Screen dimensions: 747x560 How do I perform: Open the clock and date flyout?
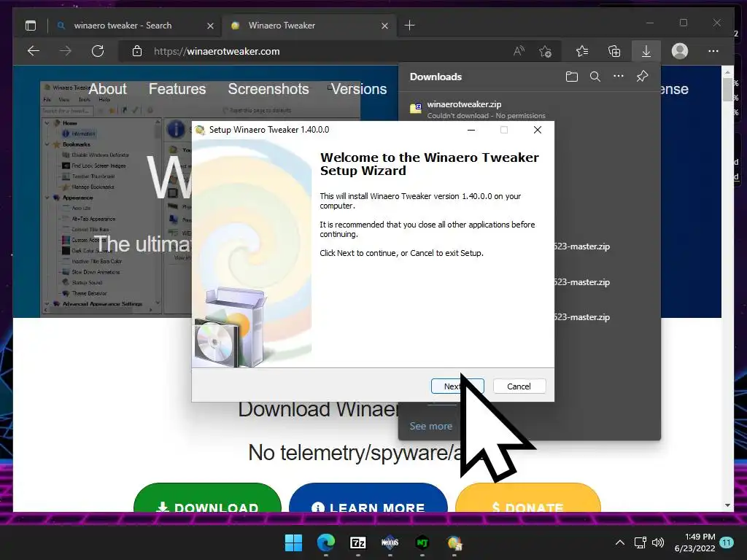coord(694,542)
